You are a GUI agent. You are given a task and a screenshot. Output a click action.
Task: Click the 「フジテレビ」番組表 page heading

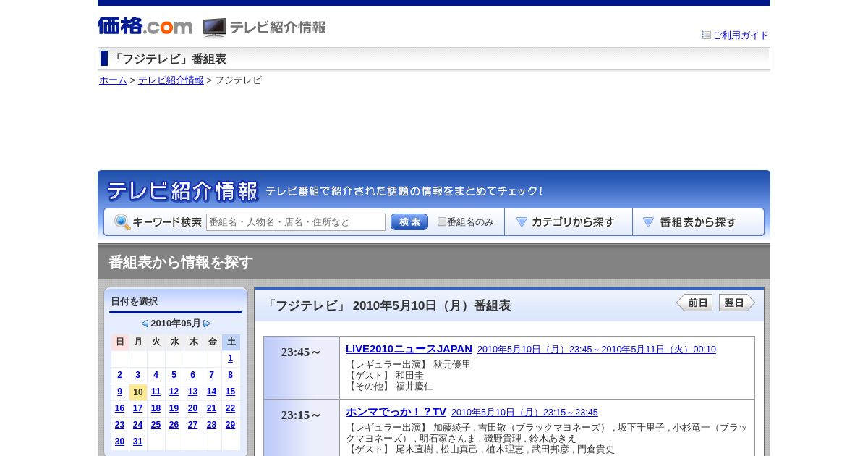click(x=169, y=59)
